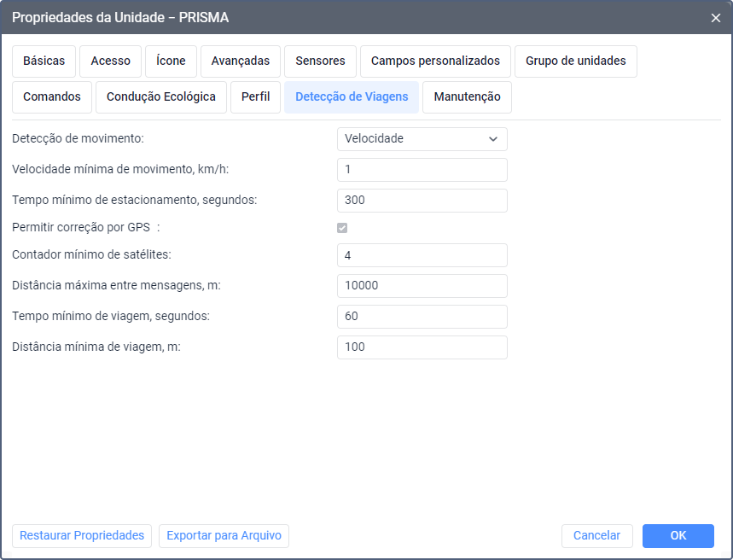Click the Restaurar Propriedades button
733x560 pixels.
pyautogui.click(x=82, y=536)
